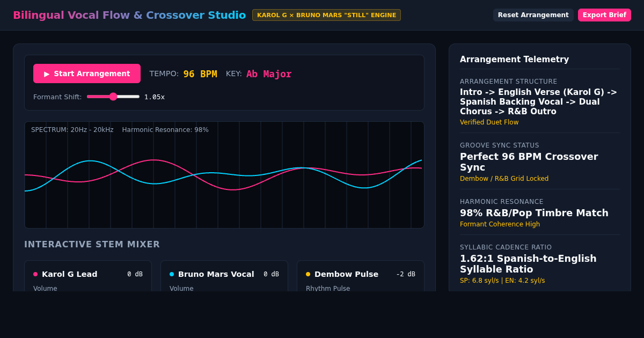This screenshot has height=338, width=644.
Task: Click the Formant Shift value 1.05x
Action: click(155, 97)
